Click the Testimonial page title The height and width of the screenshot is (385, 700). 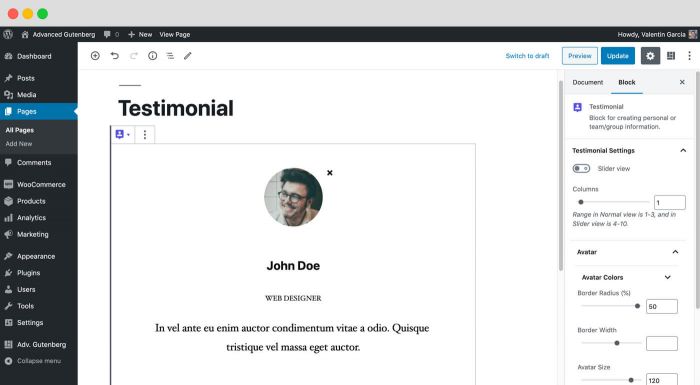coord(175,108)
